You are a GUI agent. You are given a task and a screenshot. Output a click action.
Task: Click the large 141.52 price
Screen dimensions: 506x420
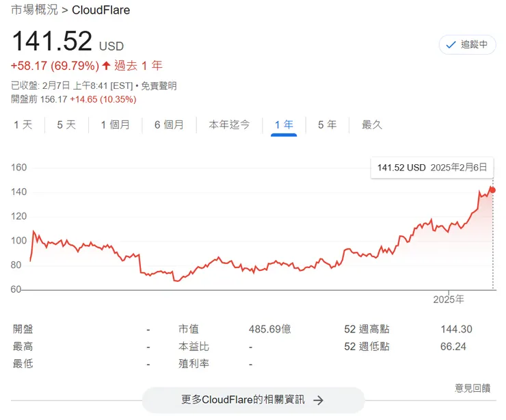click(52, 41)
